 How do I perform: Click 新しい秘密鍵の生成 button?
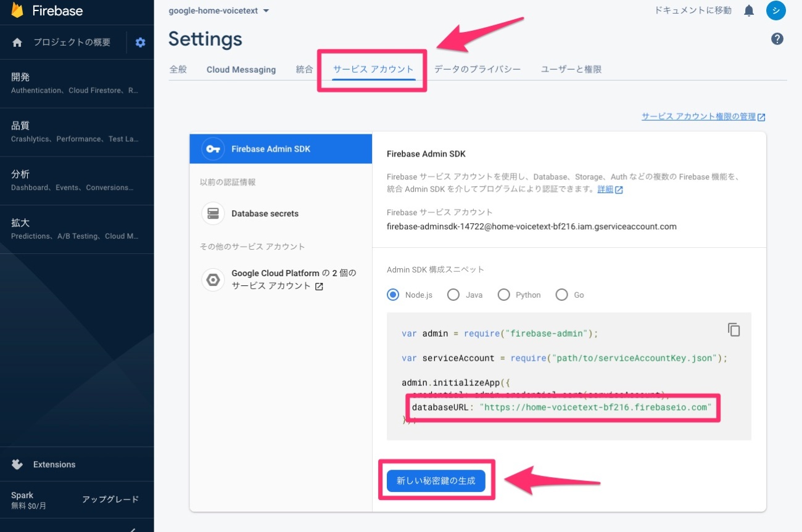click(436, 481)
